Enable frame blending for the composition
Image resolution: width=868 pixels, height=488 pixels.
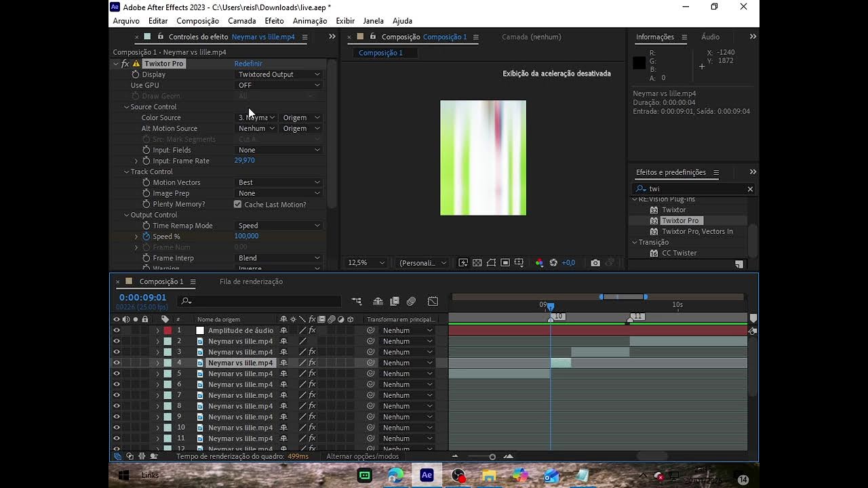click(x=395, y=301)
